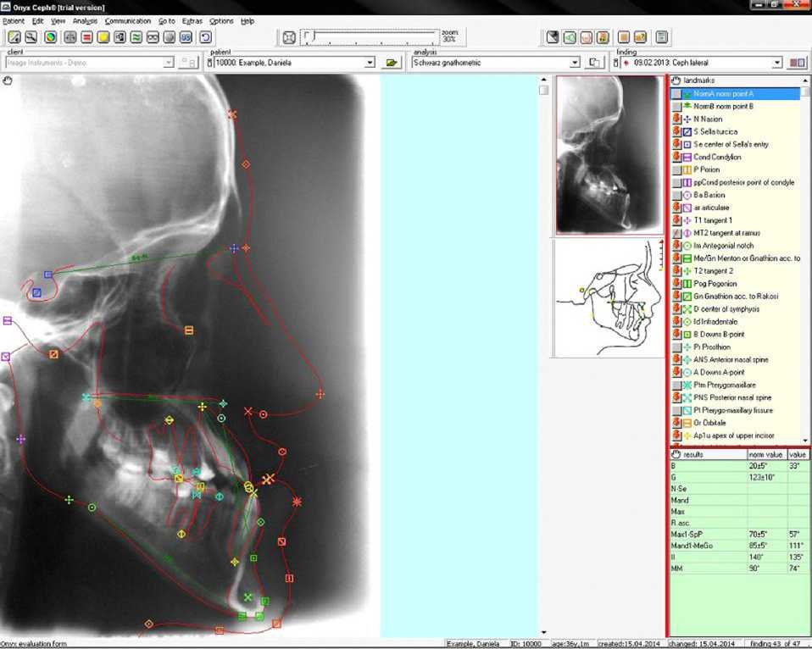Toggle the status box for Pr Prosthion

click(x=676, y=347)
